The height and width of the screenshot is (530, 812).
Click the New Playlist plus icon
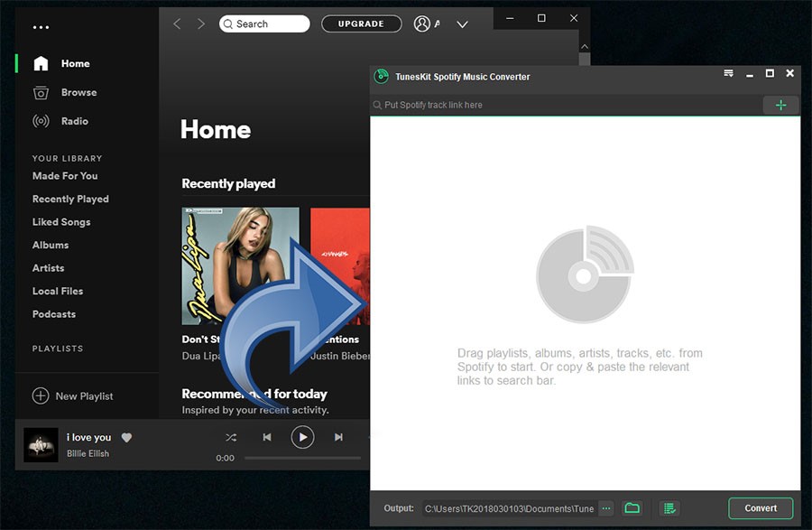point(41,395)
